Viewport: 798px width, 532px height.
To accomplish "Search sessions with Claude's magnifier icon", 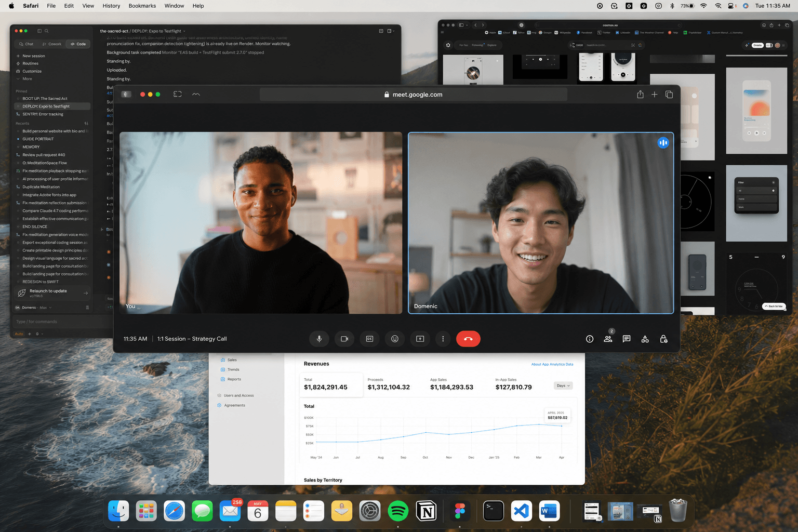I will pos(46,31).
